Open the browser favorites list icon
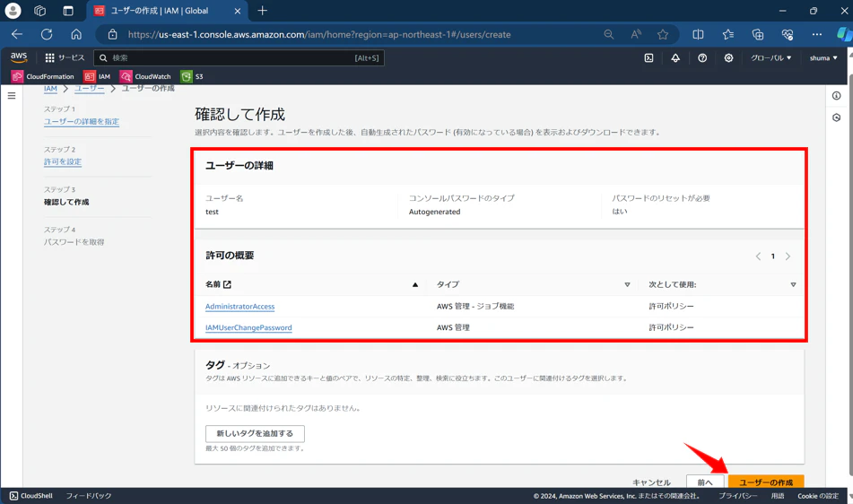 pos(728,34)
